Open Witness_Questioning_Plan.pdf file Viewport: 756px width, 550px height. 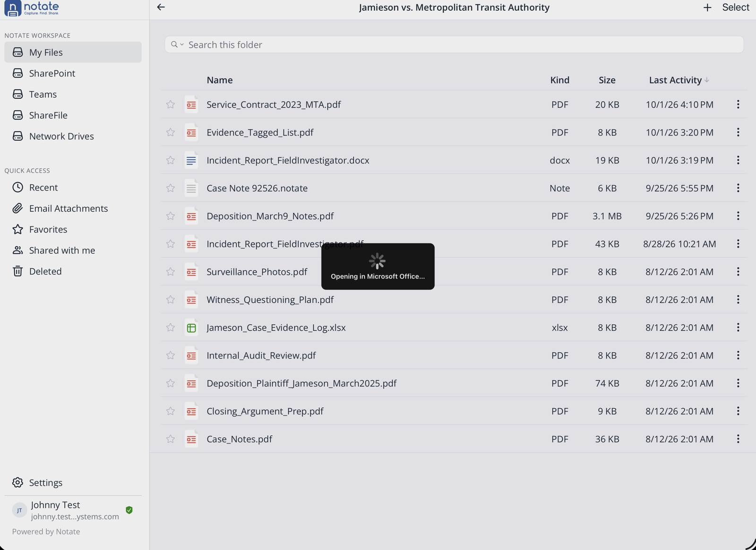click(270, 300)
